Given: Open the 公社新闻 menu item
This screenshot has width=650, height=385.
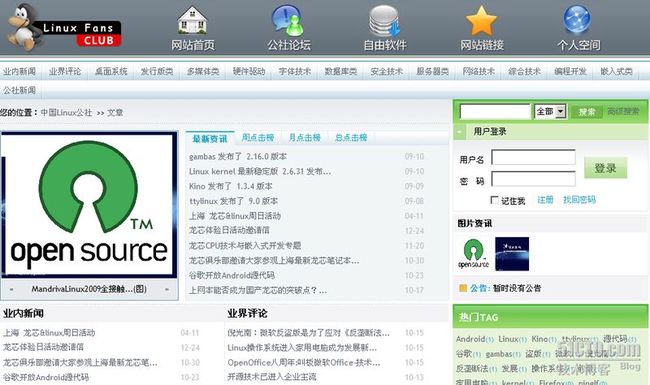Looking at the screenshot, I should tap(19, 90).
